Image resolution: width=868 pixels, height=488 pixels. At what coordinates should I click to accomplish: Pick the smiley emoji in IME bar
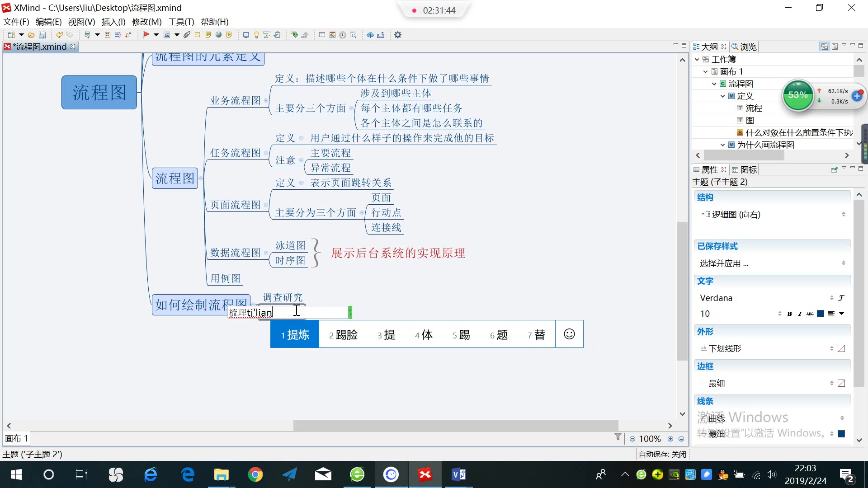(569, 334)
